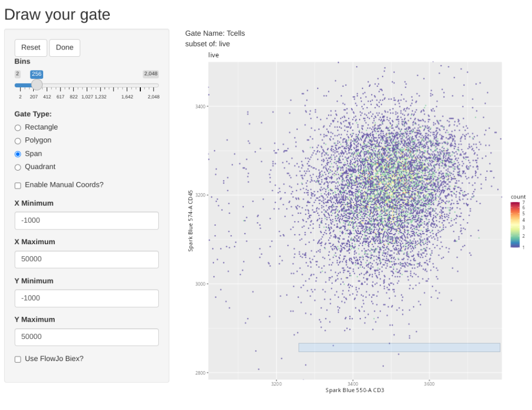Focus the Y Maximum input field
Viewport: 532px width, 410px height.
click(87, 337)
